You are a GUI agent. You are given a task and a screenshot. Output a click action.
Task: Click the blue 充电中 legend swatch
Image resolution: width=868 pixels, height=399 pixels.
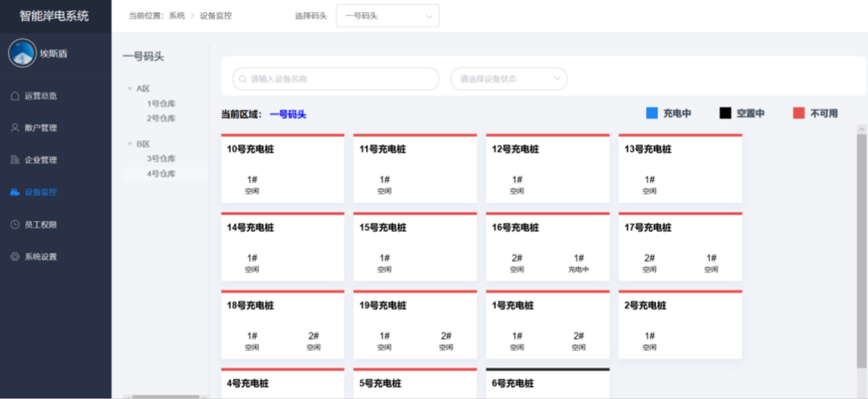[x=652, y=113]
